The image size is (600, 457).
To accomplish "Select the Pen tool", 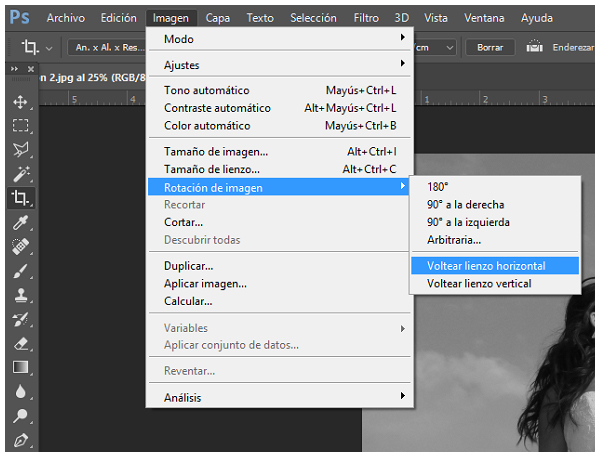I will 19,440.
